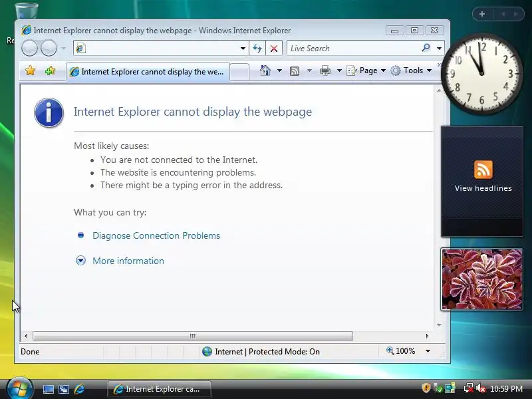
Task: Click the network disconnected tray icon
Action: [x=469, y=388]
